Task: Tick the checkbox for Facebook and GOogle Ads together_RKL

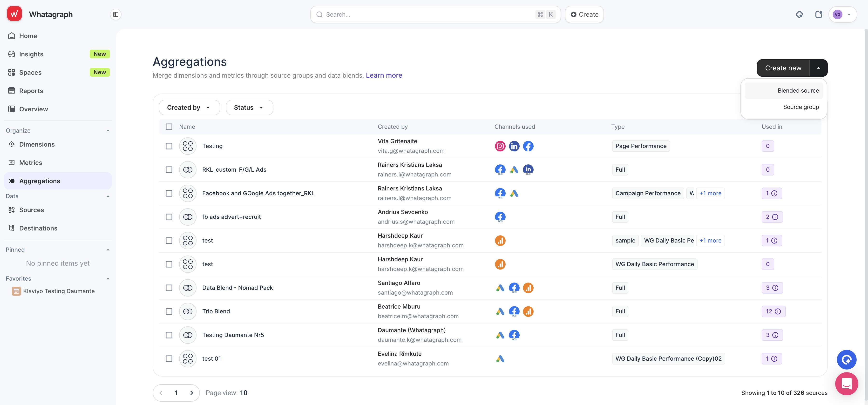Action: (x=169, y=193)
